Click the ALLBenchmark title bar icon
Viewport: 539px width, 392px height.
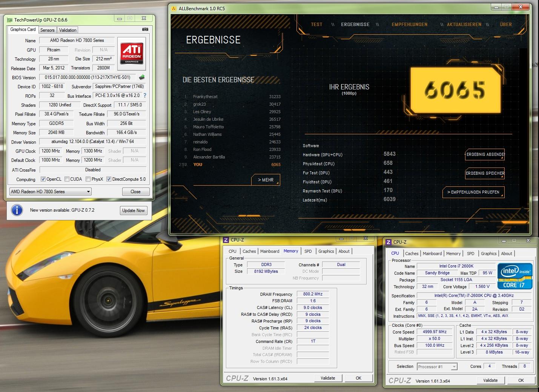point(174,8)
